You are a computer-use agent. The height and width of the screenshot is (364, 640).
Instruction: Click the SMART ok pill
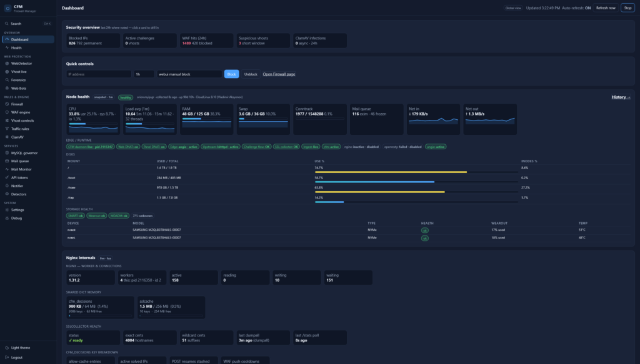pos(76,215)
